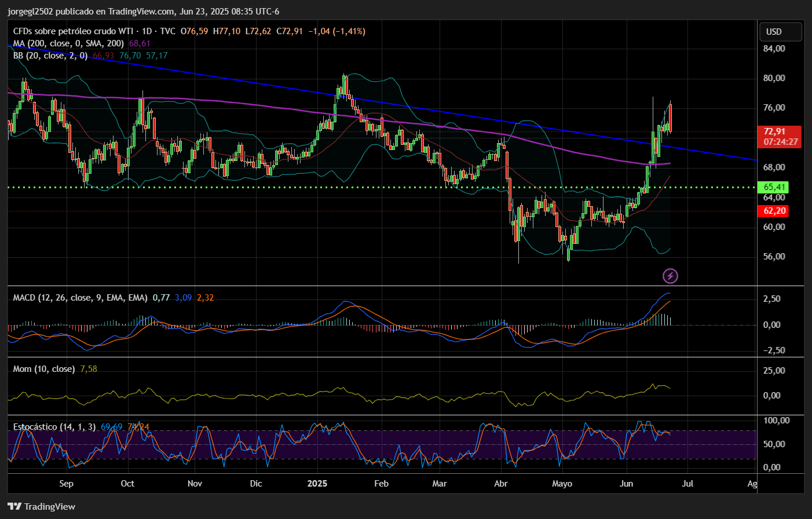Click the Mar label on time axis
The width and height of the screenshot is (812, 519).
pos(440,484)
